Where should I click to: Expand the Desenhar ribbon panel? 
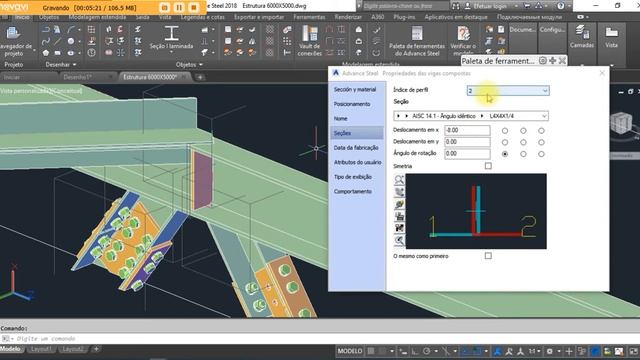(61, 64)
